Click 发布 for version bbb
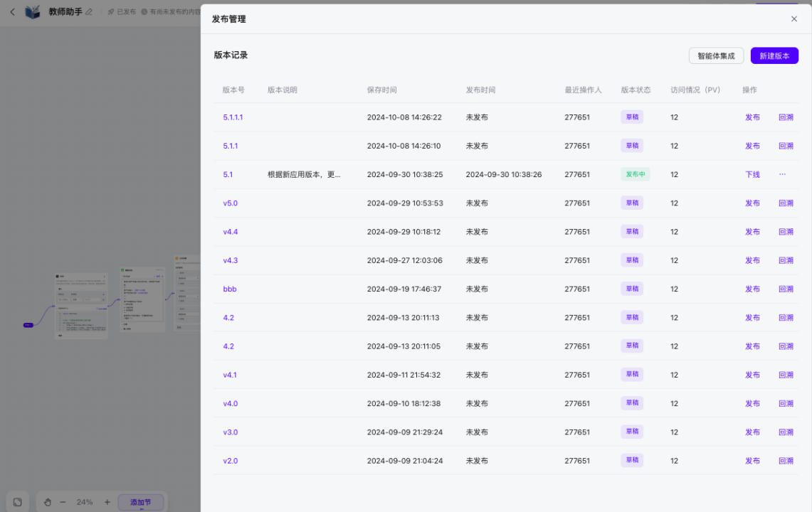Screen dimensions: 812x512 tap(752, 289)
